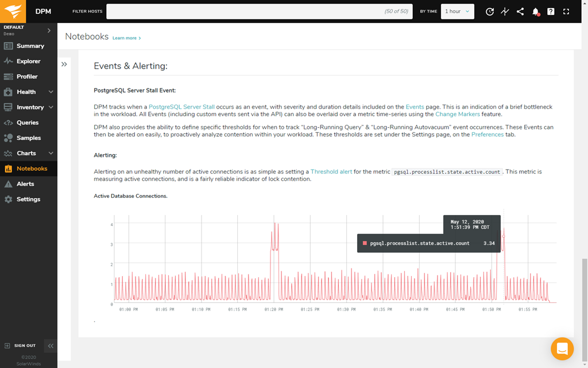The width and height of the screenshot is (588, 368).
Task: Collapse the left sidebar navigation
Action: [x=51, y=346]
